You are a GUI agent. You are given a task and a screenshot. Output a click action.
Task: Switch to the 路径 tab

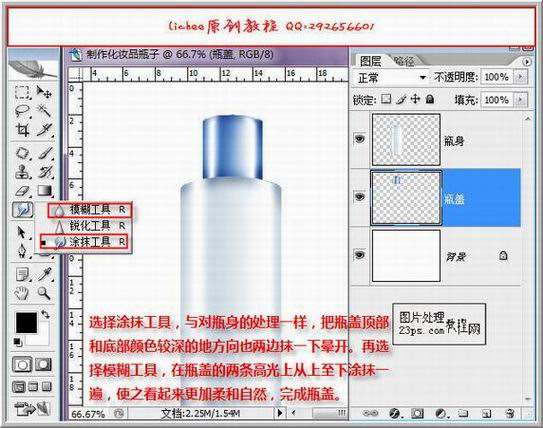point(404,62)
